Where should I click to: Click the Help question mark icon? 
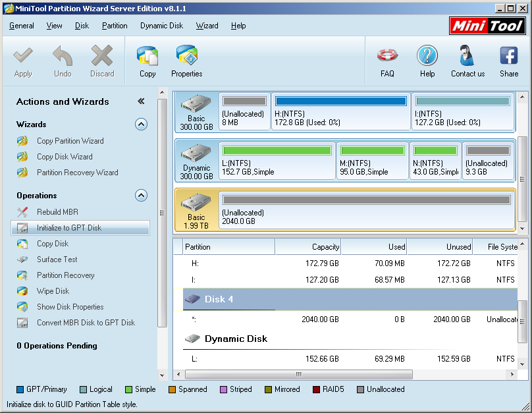click(x=427, y=61)
